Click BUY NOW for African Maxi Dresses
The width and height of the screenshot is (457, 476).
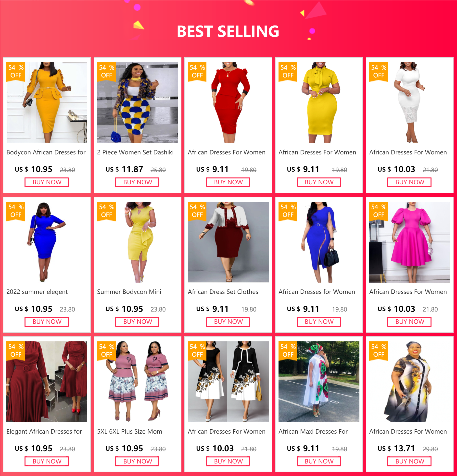pos(319,461)
